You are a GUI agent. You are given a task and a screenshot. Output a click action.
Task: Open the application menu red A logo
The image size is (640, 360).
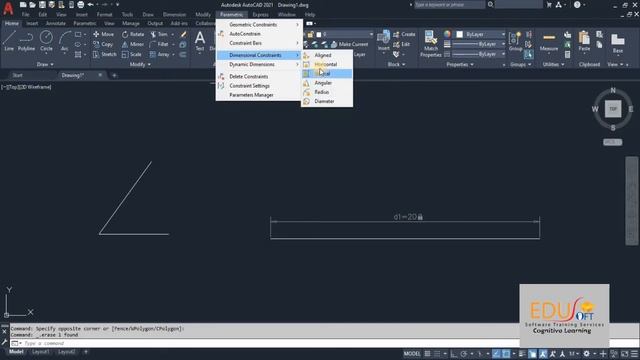(8, 8)
